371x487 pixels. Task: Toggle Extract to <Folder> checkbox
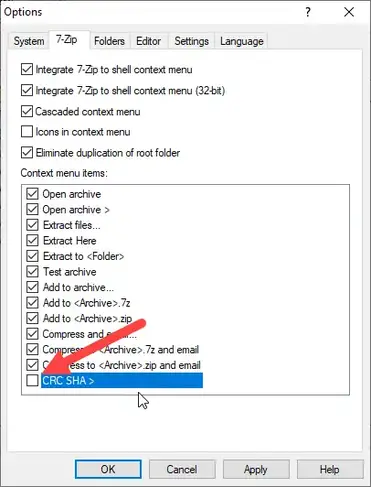point(32,256)
